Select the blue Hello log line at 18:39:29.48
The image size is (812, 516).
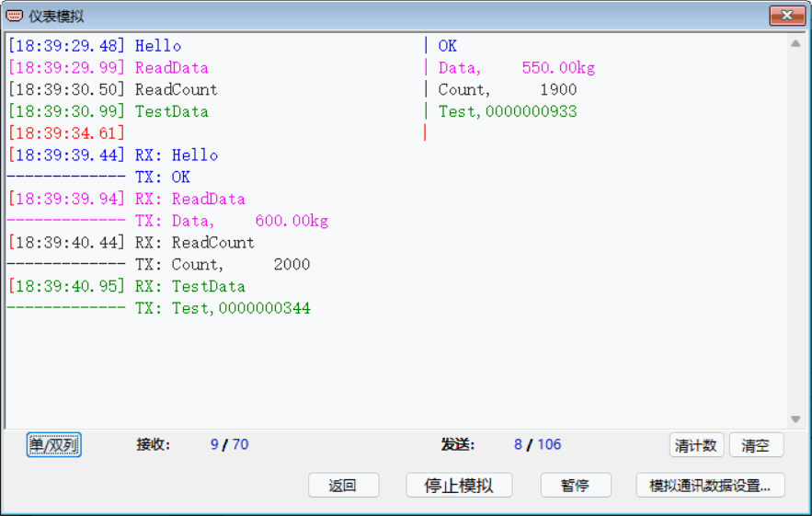coord(95,46)
